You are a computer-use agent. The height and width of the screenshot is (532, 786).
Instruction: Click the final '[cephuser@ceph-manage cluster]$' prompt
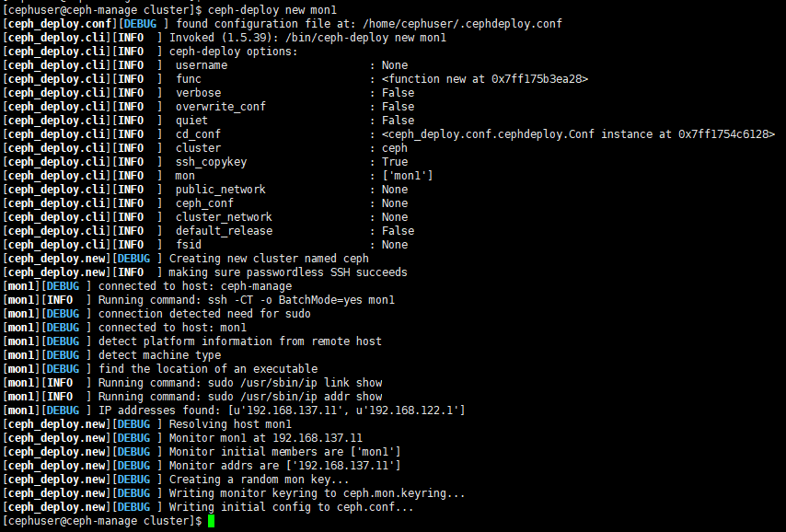click(x=102, y=521)
